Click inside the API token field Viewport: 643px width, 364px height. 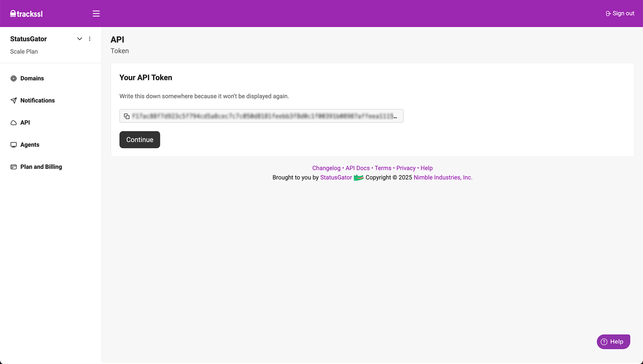point(261,116)
